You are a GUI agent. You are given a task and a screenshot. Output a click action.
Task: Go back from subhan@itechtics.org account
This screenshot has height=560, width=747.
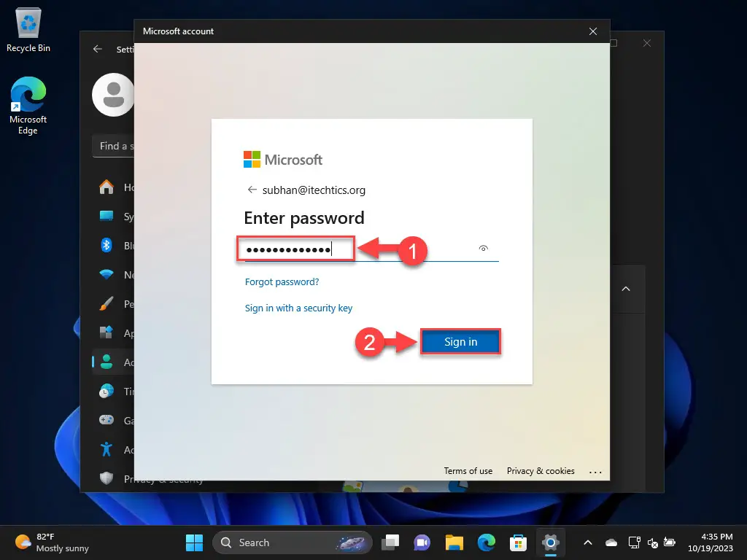252,190
